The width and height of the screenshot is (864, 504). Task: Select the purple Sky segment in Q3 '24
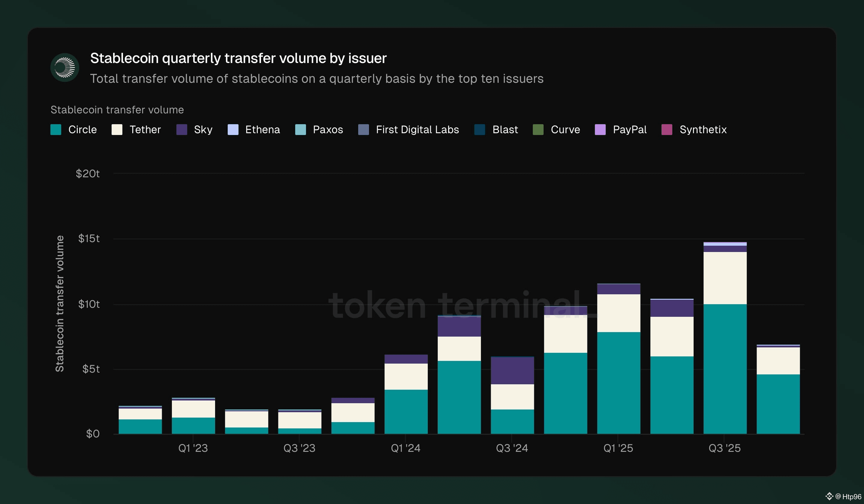point(512,370)
